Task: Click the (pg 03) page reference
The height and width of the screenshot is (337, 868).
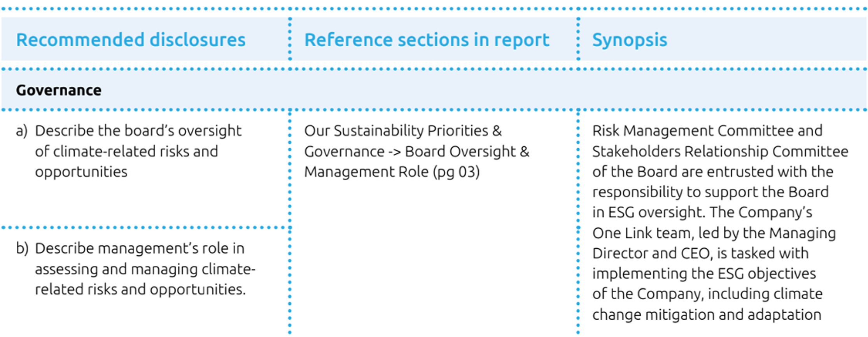Action: (456, 172)
